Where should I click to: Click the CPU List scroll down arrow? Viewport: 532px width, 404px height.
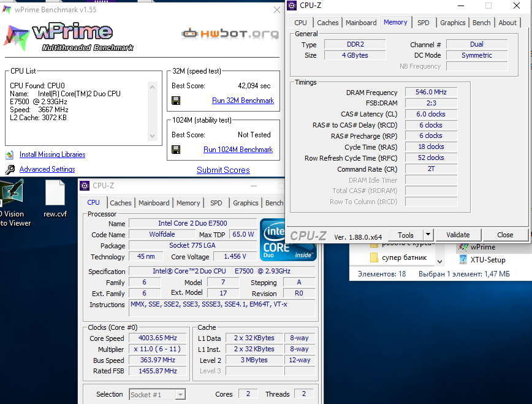point(153,136)
